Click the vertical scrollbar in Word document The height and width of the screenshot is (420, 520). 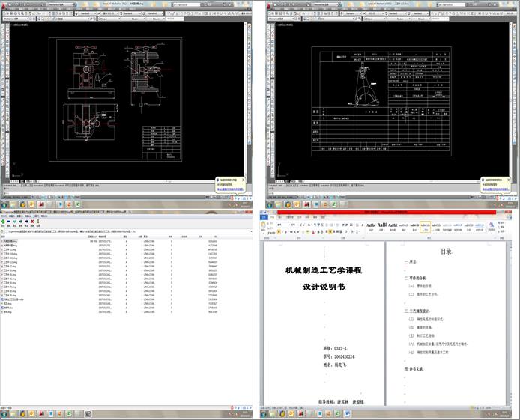510,323
